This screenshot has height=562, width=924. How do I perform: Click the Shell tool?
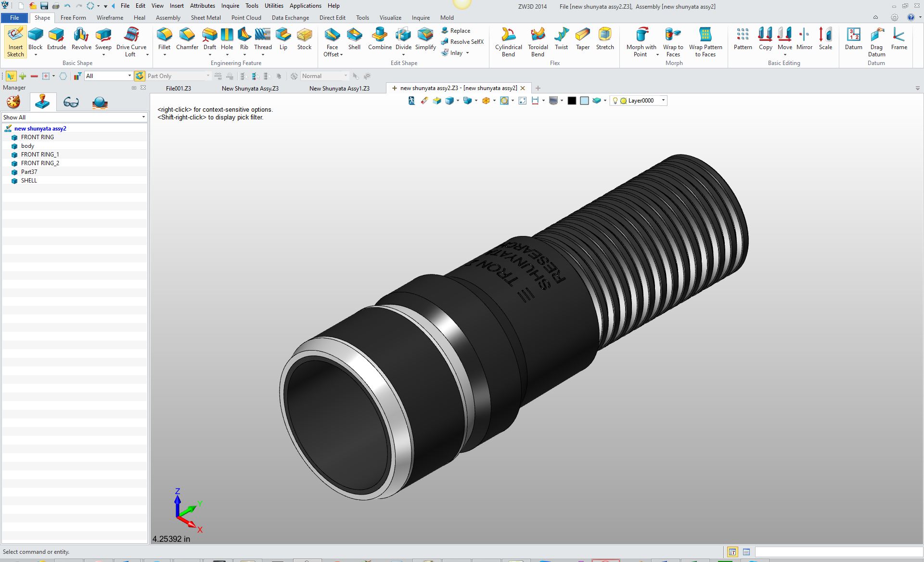pos(354,39)
